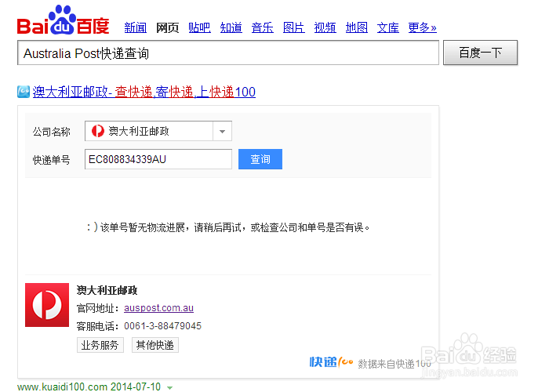549x392 pixels.
Task: Click the 数据来自快递100 source text
Action: point(394,364)
